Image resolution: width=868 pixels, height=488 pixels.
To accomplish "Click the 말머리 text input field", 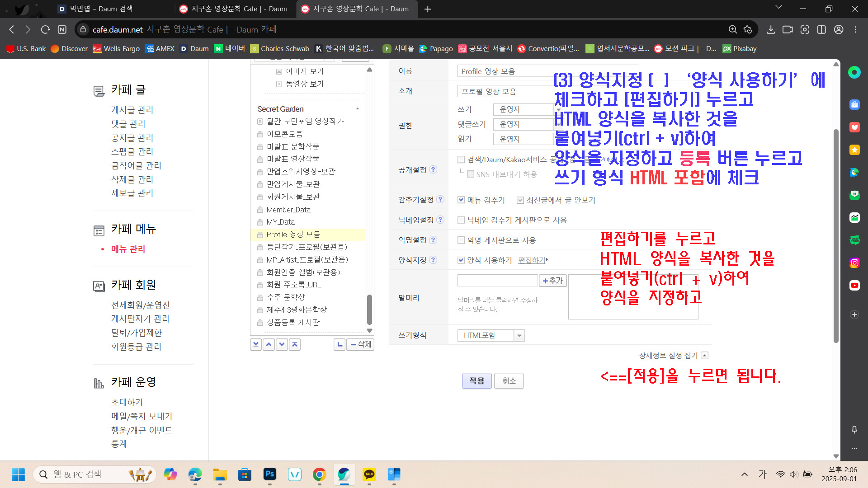I will click(497, 280).
